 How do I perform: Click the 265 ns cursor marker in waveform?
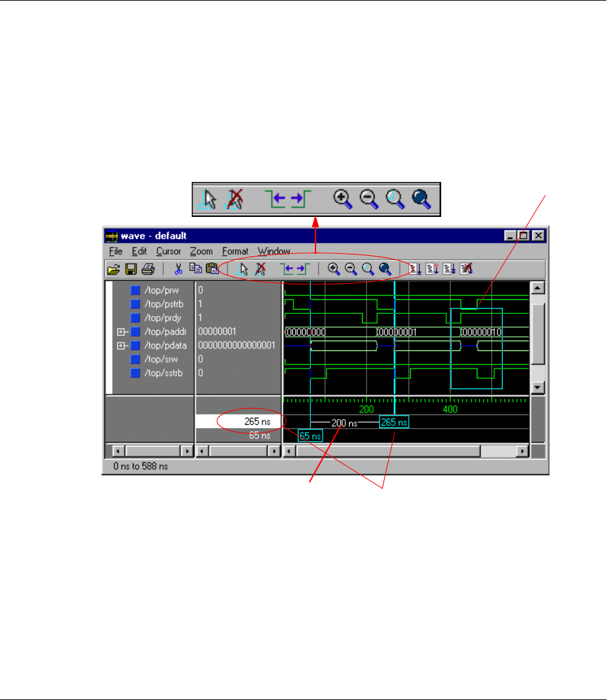394,422
